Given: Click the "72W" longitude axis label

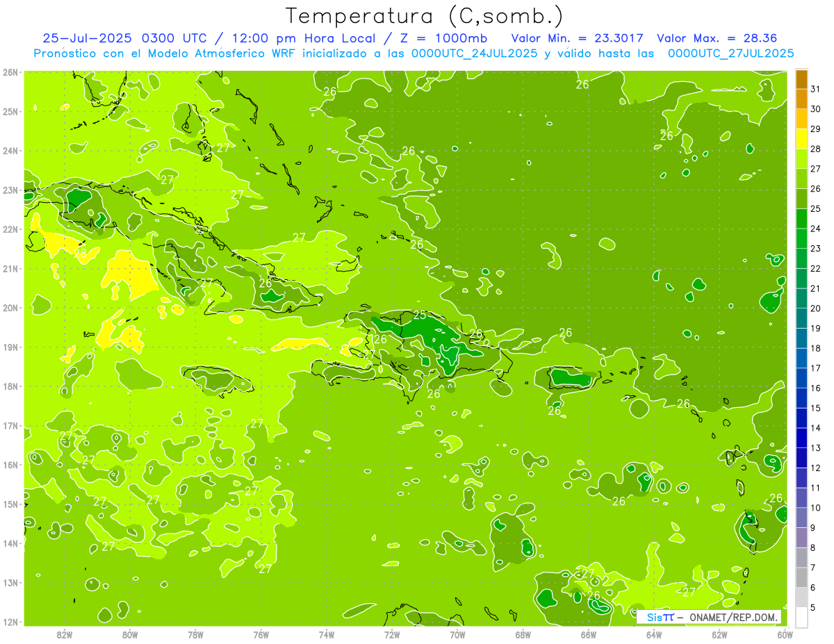Looking at the screenshot, I should 392,634.
